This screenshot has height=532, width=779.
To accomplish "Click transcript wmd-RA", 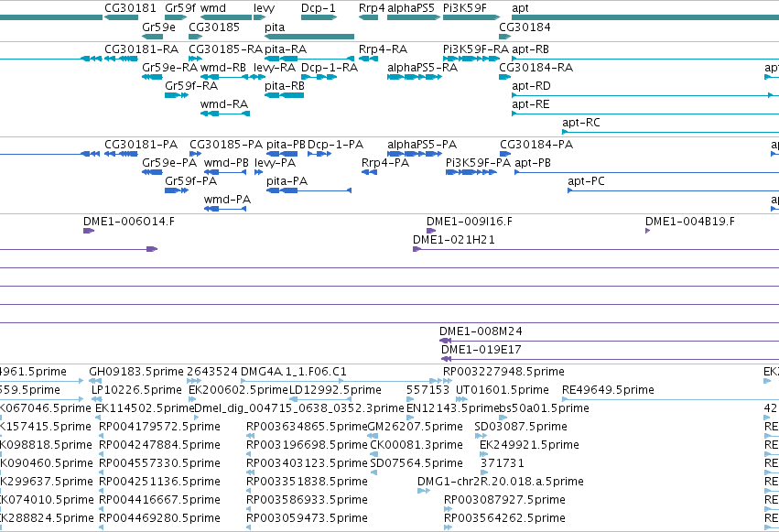I will click(224, 104).
